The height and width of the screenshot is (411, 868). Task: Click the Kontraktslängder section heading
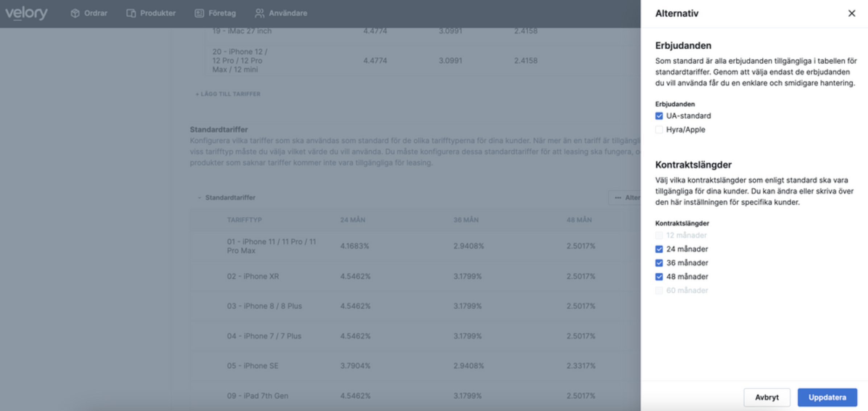tap(693, 165)
